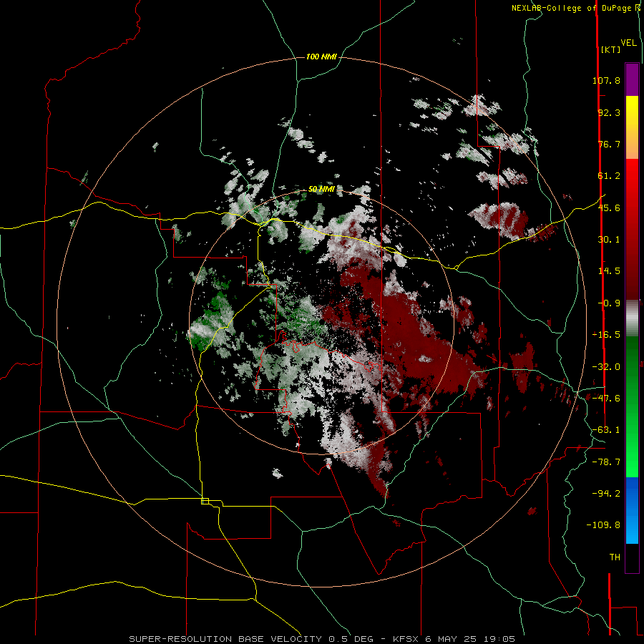Click the -16.5 velocity scale value
Image resolution: width=644 pixels, height=644 pixels.
click(606, 335)
